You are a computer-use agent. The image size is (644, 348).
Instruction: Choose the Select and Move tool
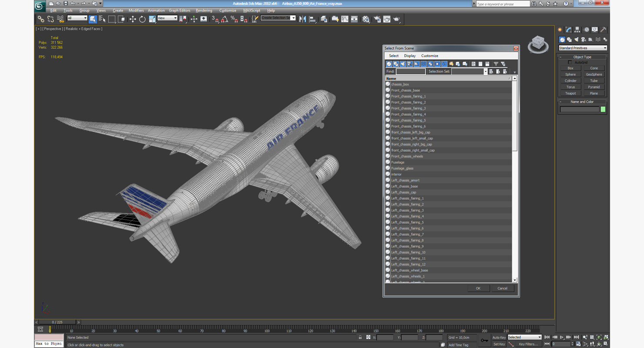click(x=133, y=19)
